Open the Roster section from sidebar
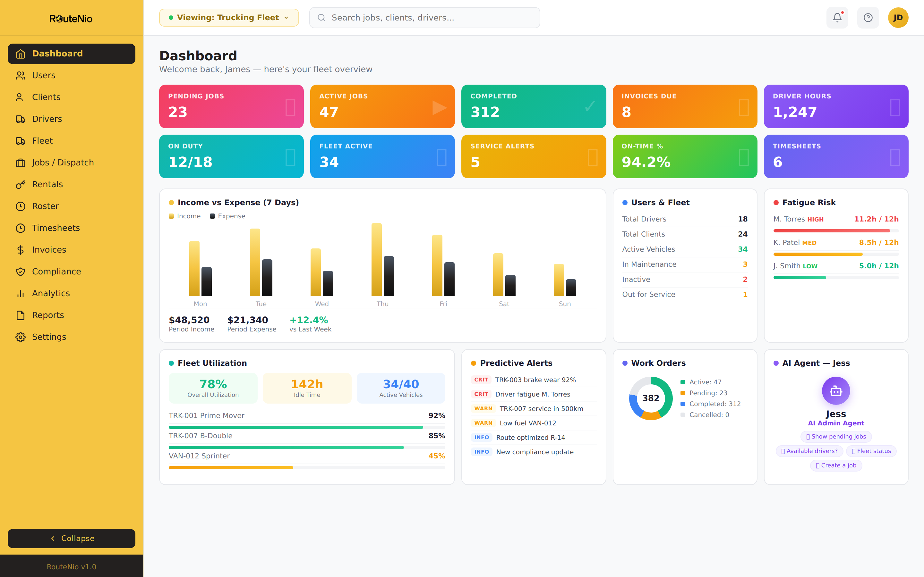 pyautogui.click(x=45, y=206)
